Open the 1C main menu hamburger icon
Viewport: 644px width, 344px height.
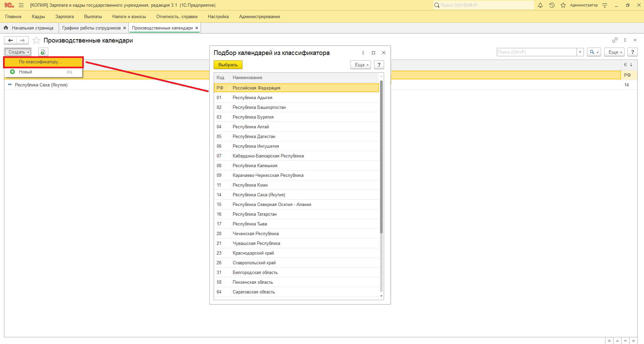[x=21, y=5]
